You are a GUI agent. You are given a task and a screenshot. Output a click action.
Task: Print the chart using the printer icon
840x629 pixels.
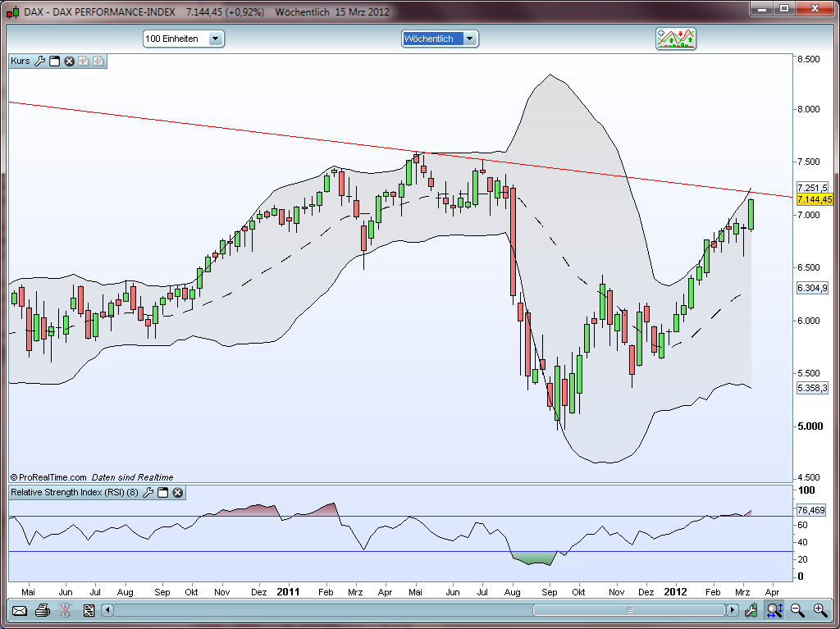coord(41,610)
